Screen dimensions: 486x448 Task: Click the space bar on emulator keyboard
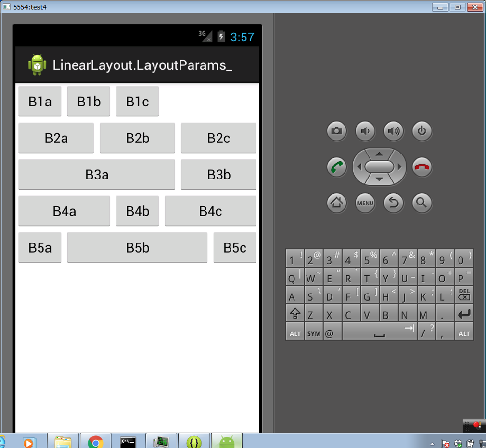tap(379, 331)
